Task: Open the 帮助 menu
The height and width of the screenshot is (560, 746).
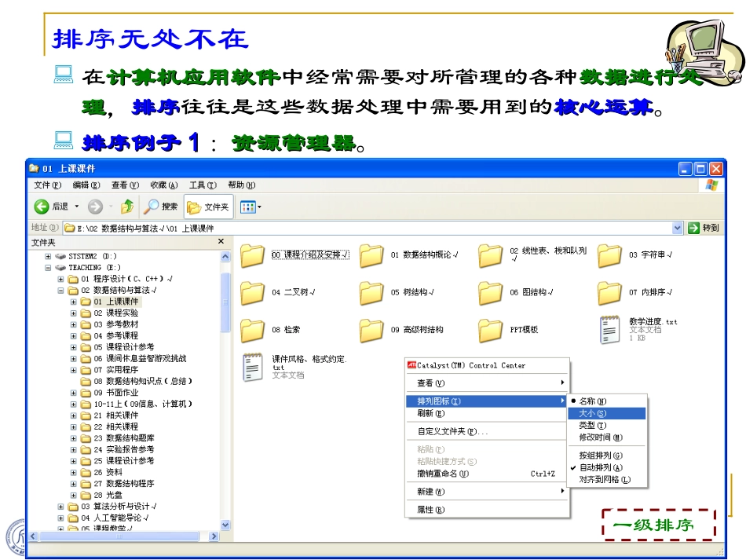Action: (x=241, y=185)
